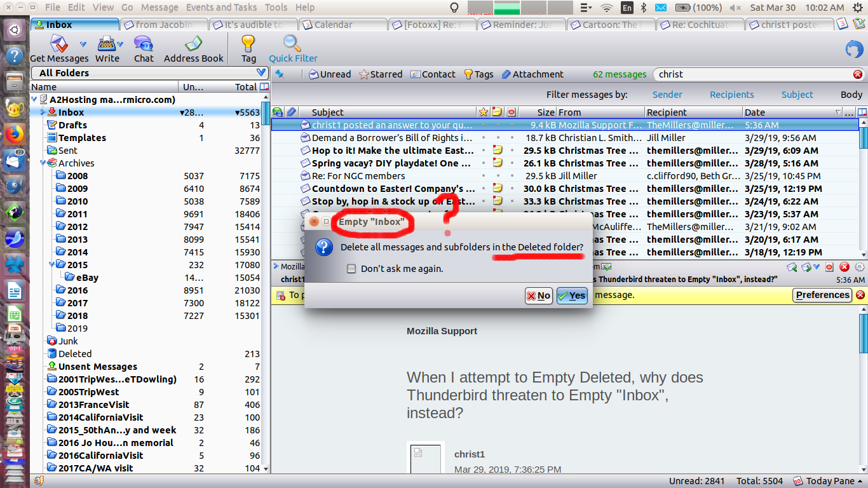The width and height of the screenshot is (868, 488).
Task: Click the forward icon in message header
Action: [x=806, y=268]
